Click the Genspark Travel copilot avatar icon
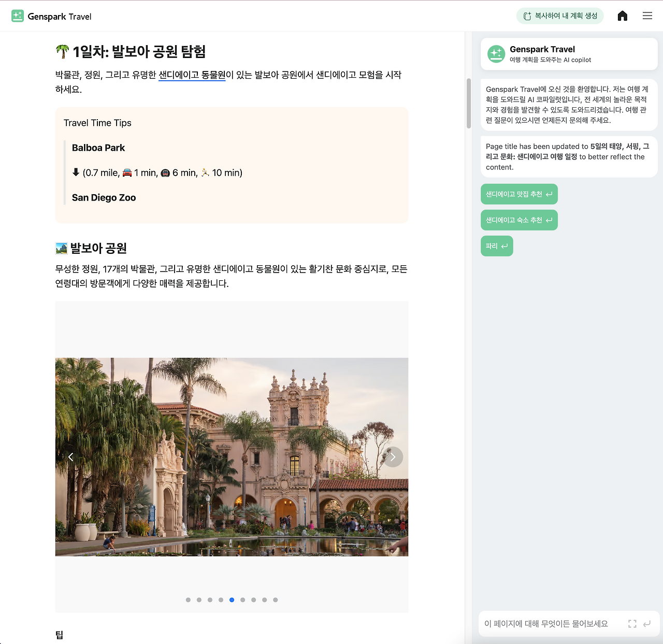This screenshot has height=644, width=663. pyautogui.click(x=496, y=54)
